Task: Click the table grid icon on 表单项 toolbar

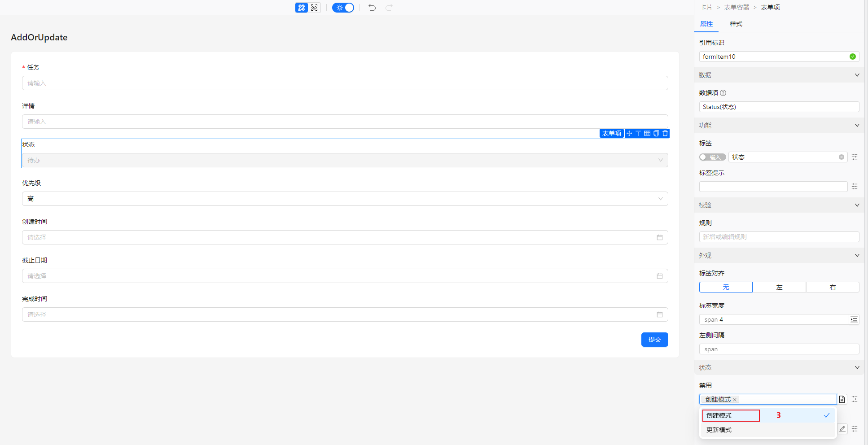Action: pyautogui.click(x=647, y=133)
